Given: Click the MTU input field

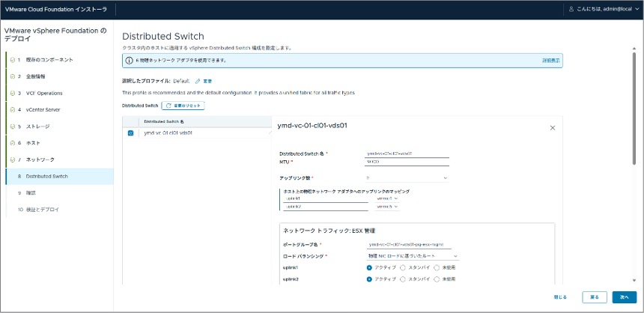Looking at the screenshot, I should [x=407, y=162].
